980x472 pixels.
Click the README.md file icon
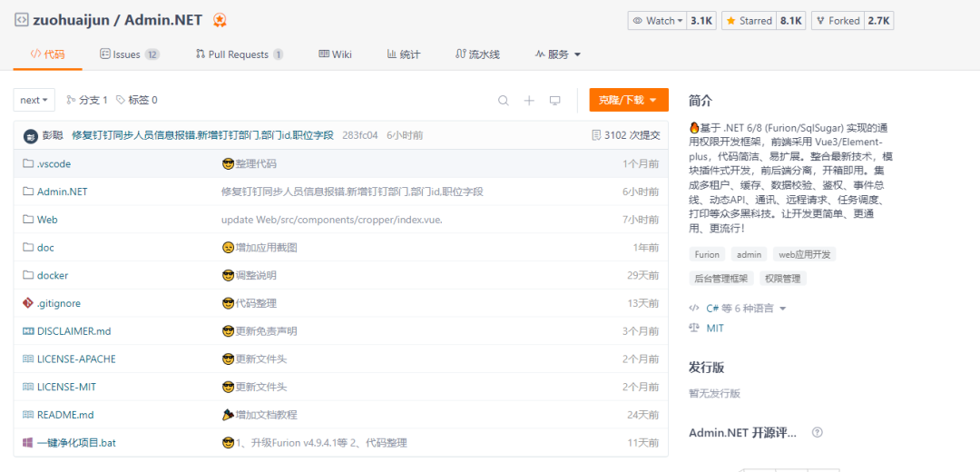tap(27, 415)
